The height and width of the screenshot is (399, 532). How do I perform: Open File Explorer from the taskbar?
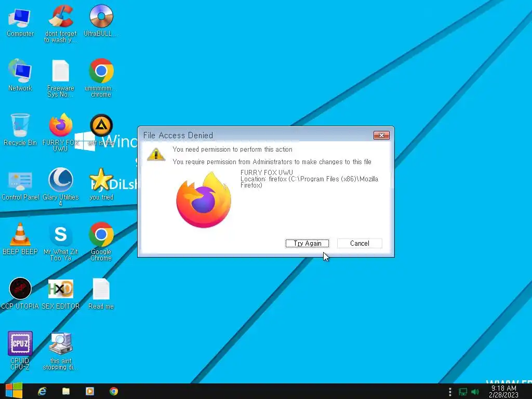[x=66, y=391]
